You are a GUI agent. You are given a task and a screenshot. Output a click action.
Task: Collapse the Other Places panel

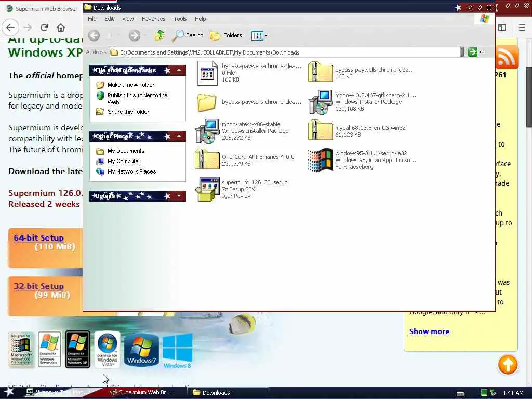(x=179, y=137)
